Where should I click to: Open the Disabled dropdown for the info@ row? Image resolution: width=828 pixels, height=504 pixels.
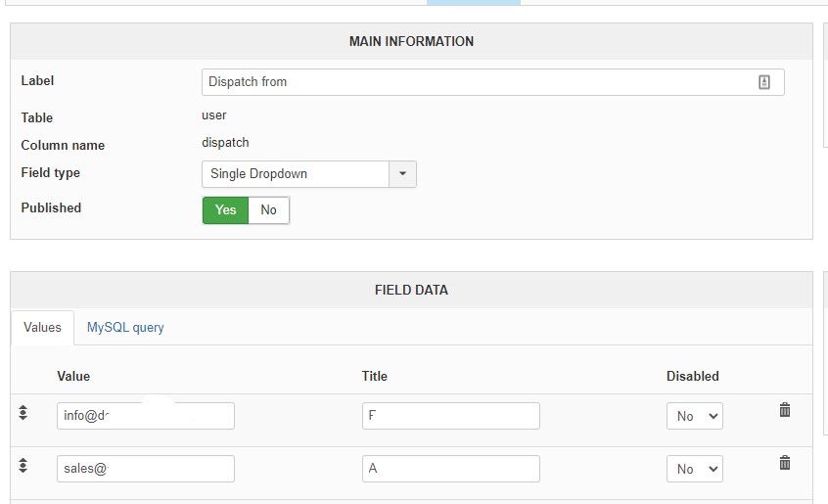tap(694, 416)
